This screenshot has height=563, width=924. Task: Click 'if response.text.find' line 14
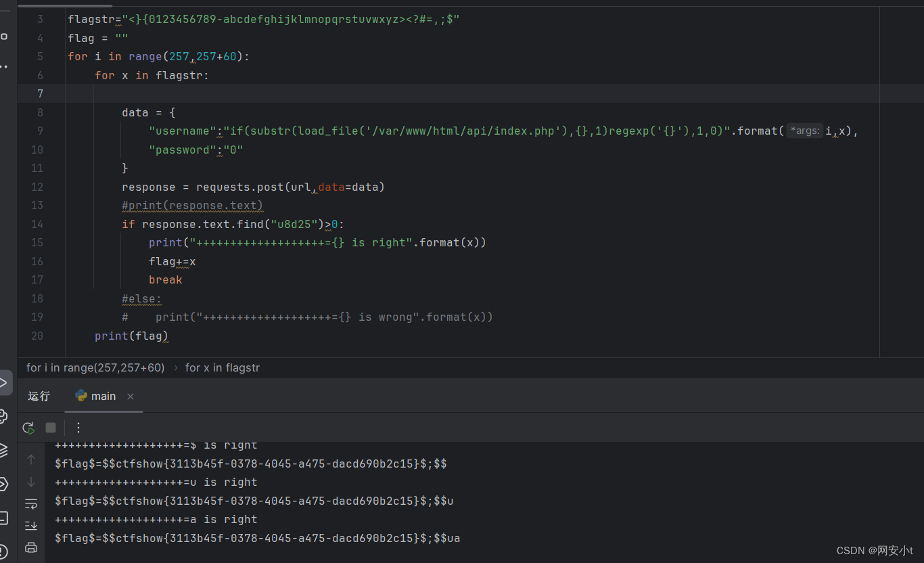point(233,224)
